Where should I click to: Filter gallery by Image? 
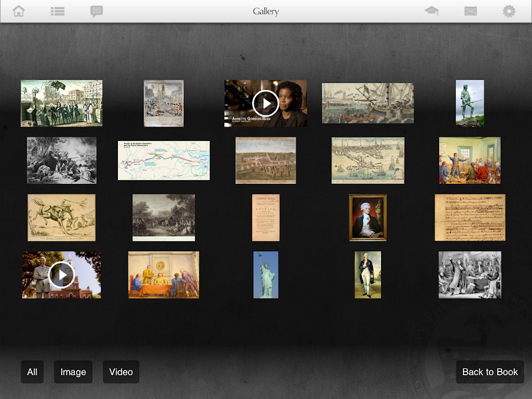pyautogui.click(x=73, y=372)
